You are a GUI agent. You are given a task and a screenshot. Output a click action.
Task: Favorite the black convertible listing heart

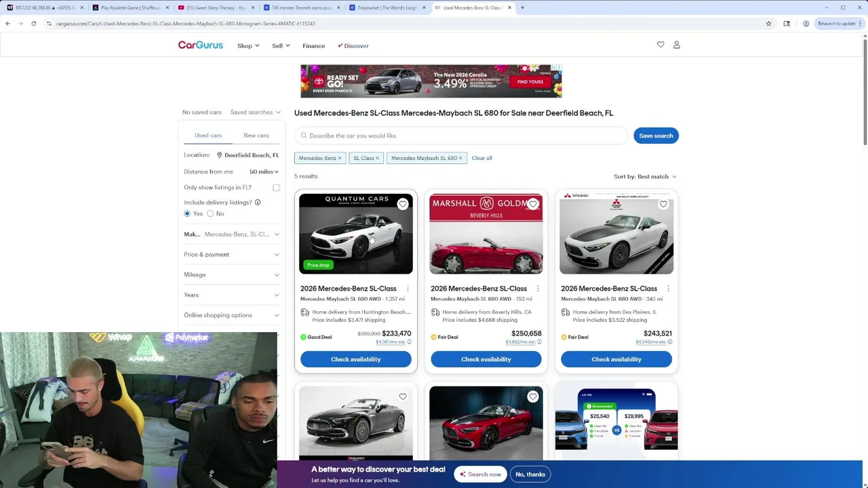403,396
